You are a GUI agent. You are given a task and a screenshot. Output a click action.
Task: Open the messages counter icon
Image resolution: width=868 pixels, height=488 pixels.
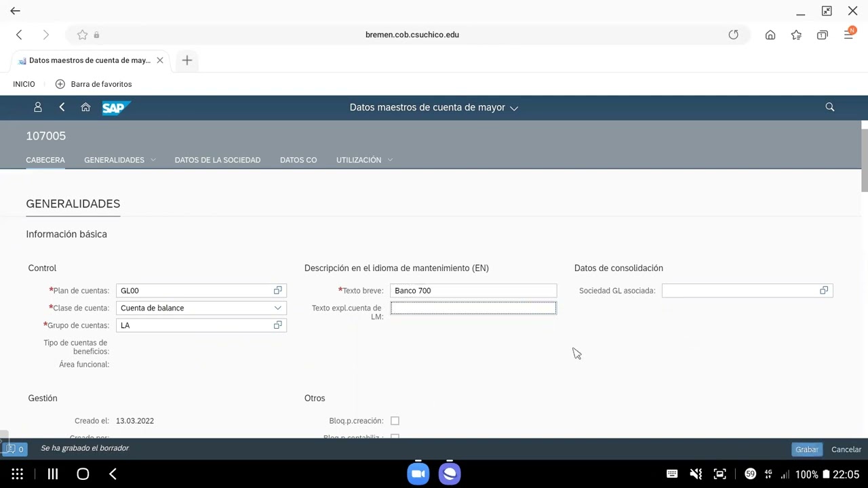tap(15, 449)
